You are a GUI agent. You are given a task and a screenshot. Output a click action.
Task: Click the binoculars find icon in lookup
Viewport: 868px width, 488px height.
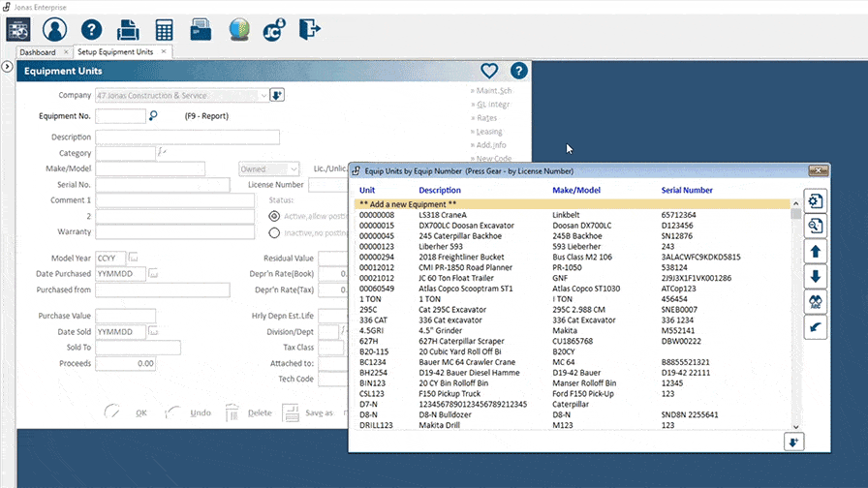click(815, 302)
